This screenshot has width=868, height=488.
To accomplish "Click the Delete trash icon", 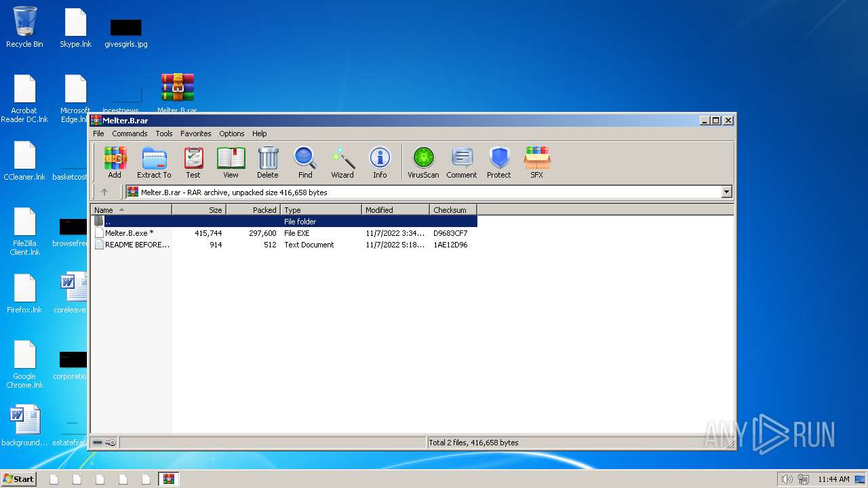I will 268,163.
